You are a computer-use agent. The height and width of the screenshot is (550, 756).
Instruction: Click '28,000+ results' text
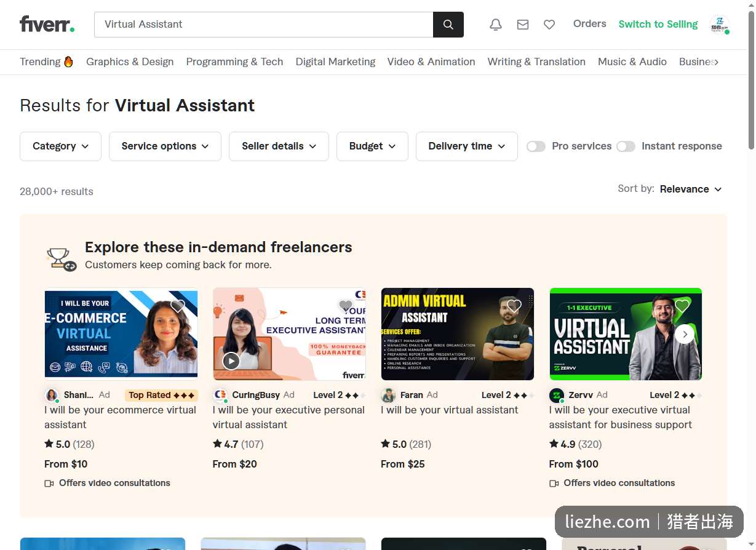(x=57, y=191)
